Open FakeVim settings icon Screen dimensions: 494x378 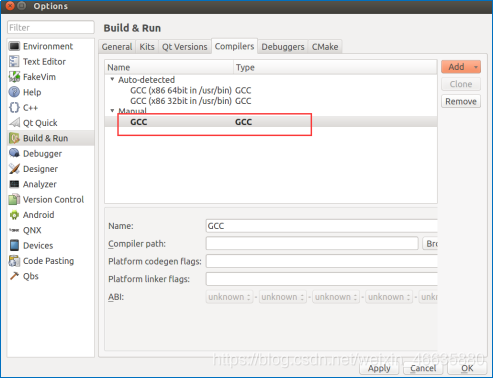coord(14,77)
